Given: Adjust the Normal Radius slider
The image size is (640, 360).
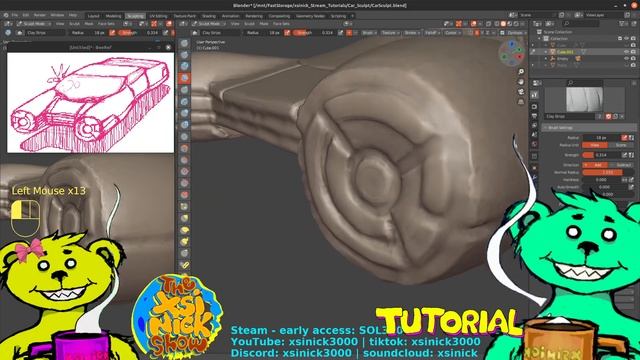Looking at the screenshot, I should 608,172.
